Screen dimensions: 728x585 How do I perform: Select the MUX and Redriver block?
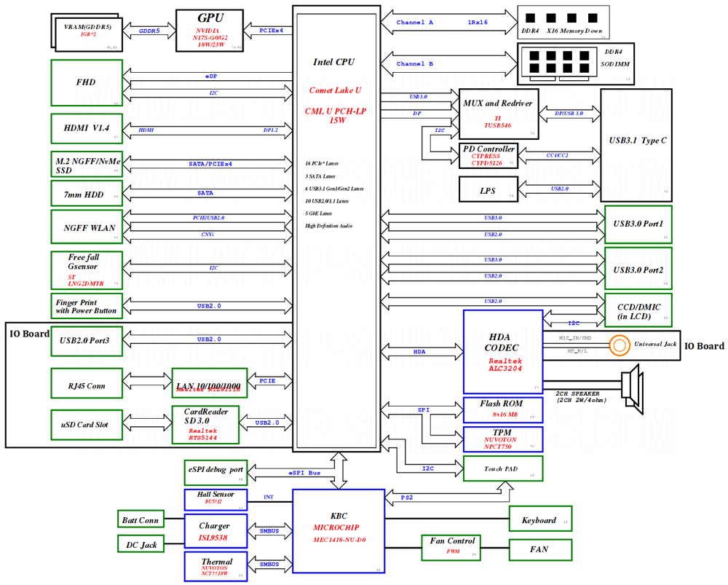click(499, 114)
